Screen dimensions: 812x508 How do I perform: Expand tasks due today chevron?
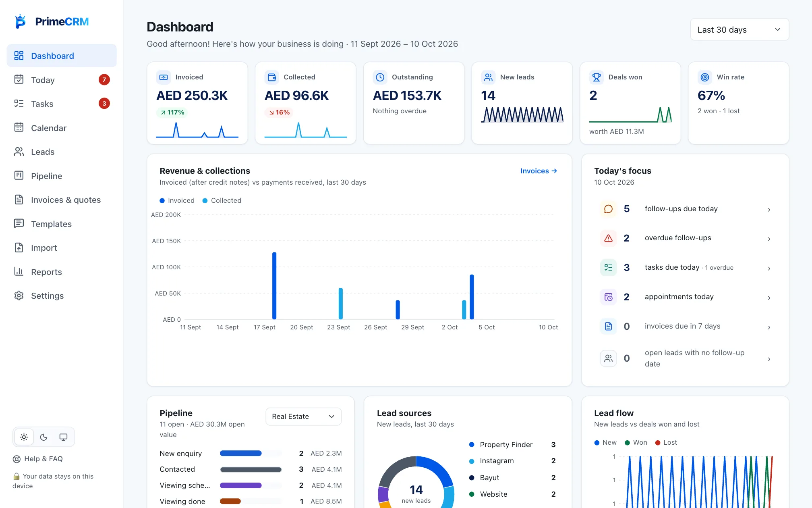click(769, 269)
